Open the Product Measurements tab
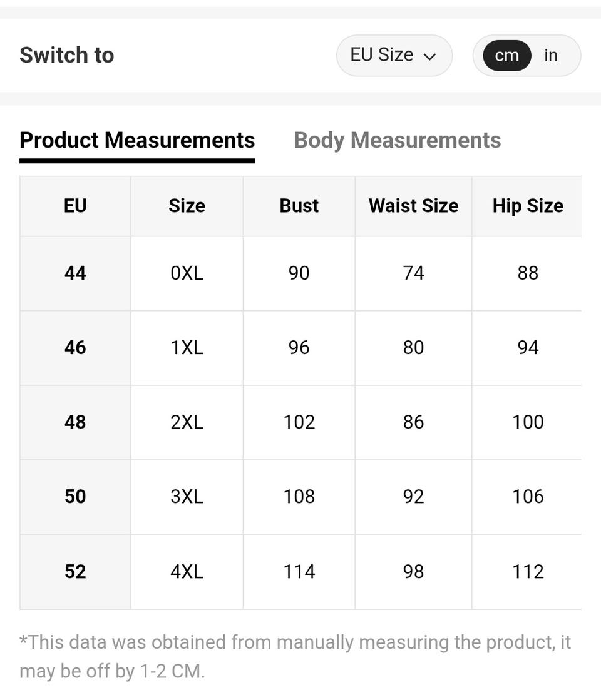The height and width of the screenshot is (700, 601). (137, 140)
